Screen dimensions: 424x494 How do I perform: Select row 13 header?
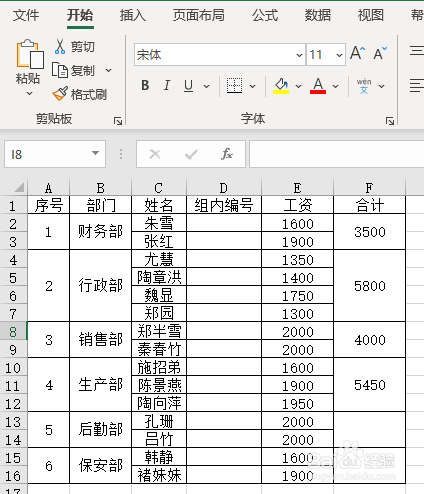click(13, 422)
